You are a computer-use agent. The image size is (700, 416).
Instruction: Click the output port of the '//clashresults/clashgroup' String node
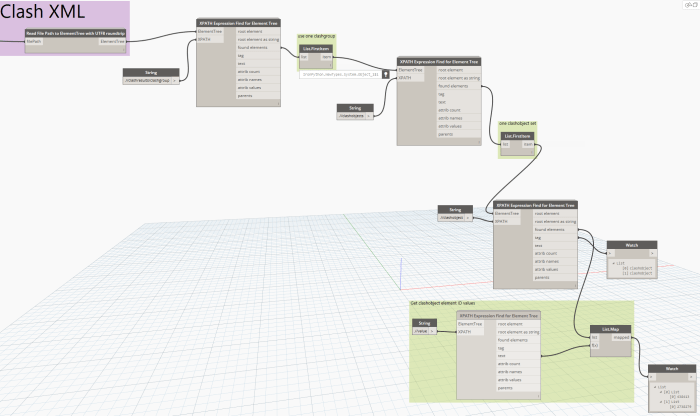[x=176, y=80]
